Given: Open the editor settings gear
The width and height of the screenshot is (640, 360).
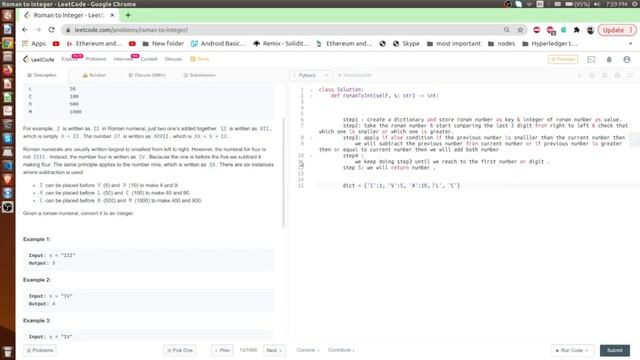Looking at the screenshot, I should click(x=617, y=76).
